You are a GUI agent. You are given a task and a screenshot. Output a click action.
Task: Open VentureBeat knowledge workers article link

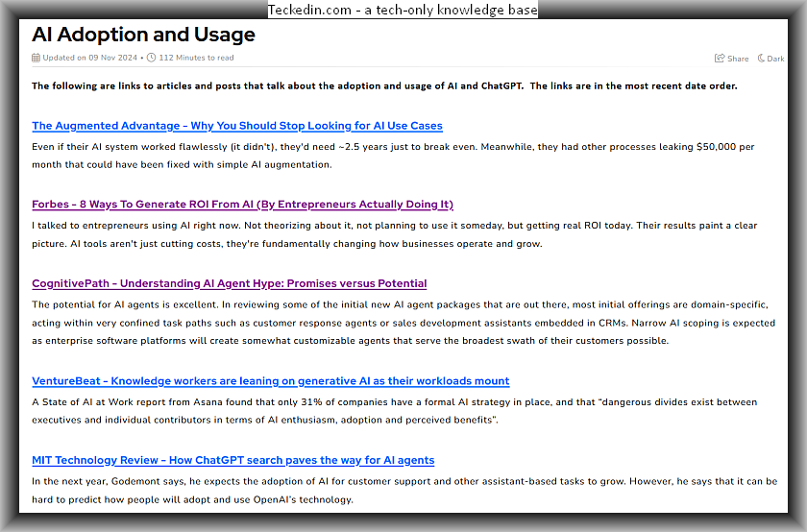coord(271,381)
